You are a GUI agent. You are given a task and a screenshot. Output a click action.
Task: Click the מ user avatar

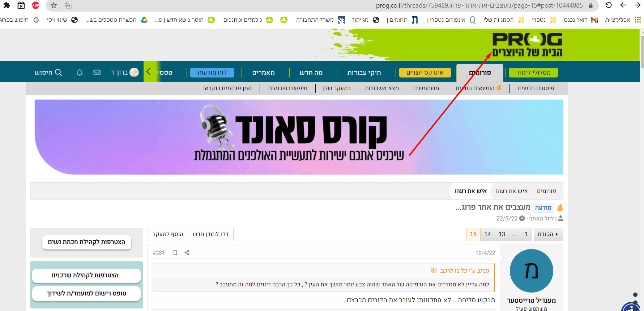(x=531, y=271)
